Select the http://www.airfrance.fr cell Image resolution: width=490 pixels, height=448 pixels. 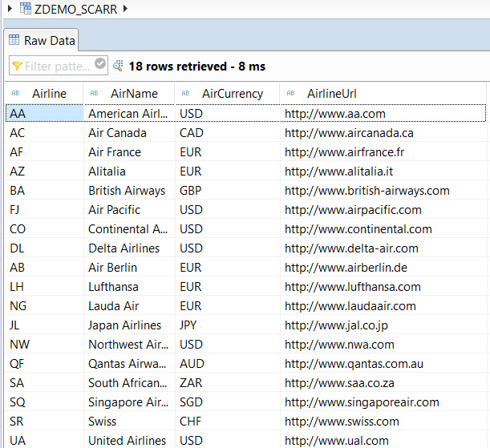pos(383,152)
